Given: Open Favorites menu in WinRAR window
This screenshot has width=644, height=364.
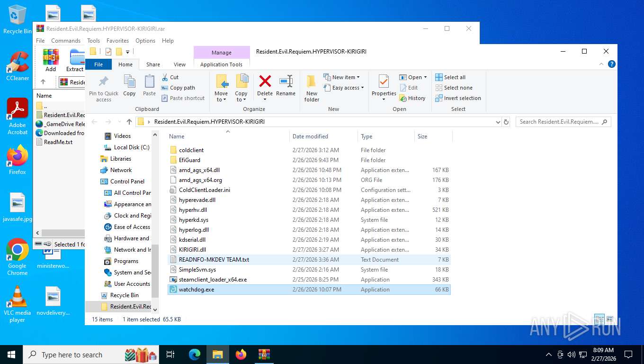Looking at the screenshot, I should click(x=117, y=41).
